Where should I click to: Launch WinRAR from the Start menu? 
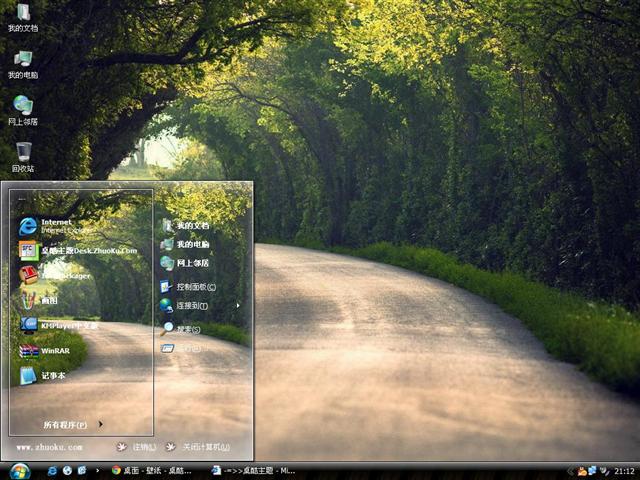coord(55,351)
